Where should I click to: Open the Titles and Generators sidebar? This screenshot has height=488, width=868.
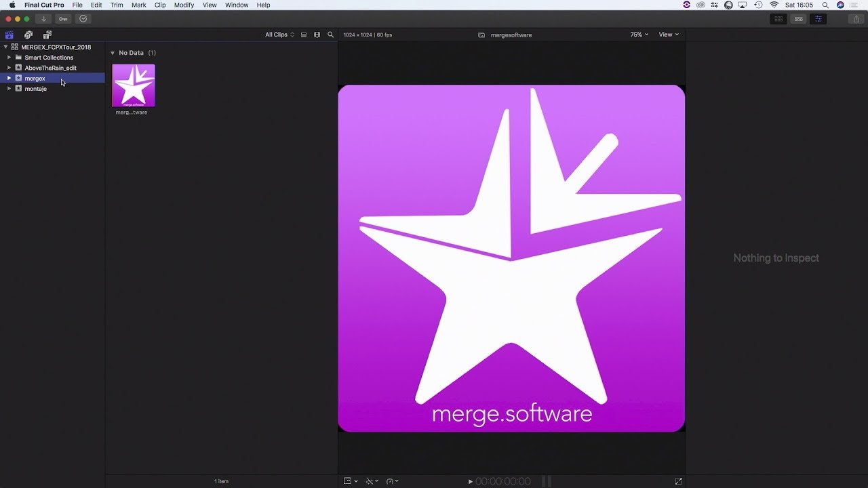[47, 35]
